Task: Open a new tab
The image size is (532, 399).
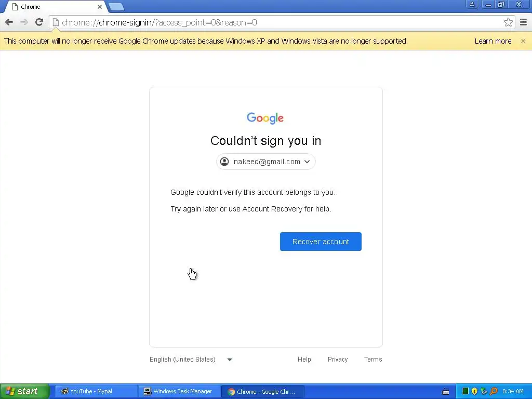Action: point(116,7)
